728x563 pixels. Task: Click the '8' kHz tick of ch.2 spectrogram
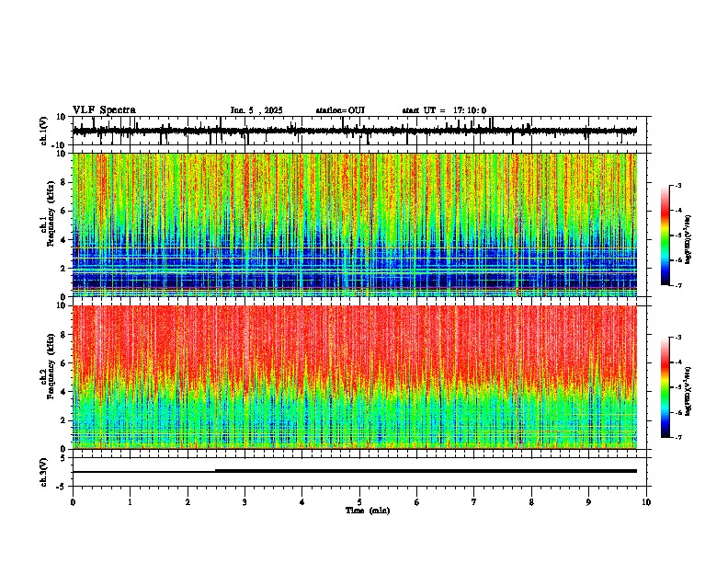click(x=63, y=335)
